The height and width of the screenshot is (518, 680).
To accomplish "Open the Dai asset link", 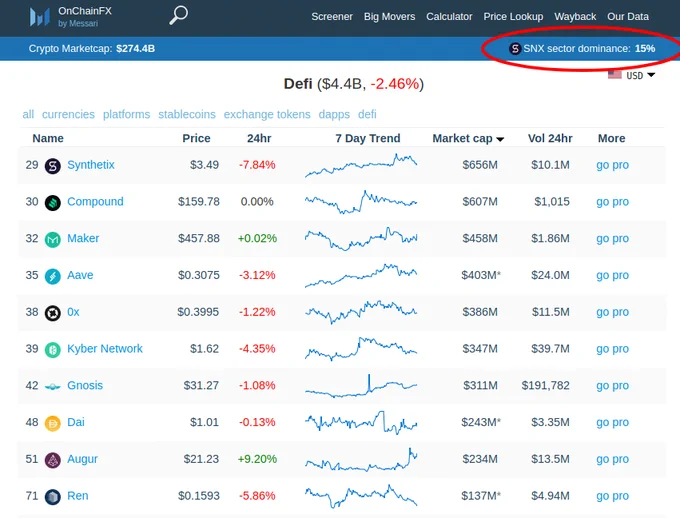I will [x=75, y=422].
